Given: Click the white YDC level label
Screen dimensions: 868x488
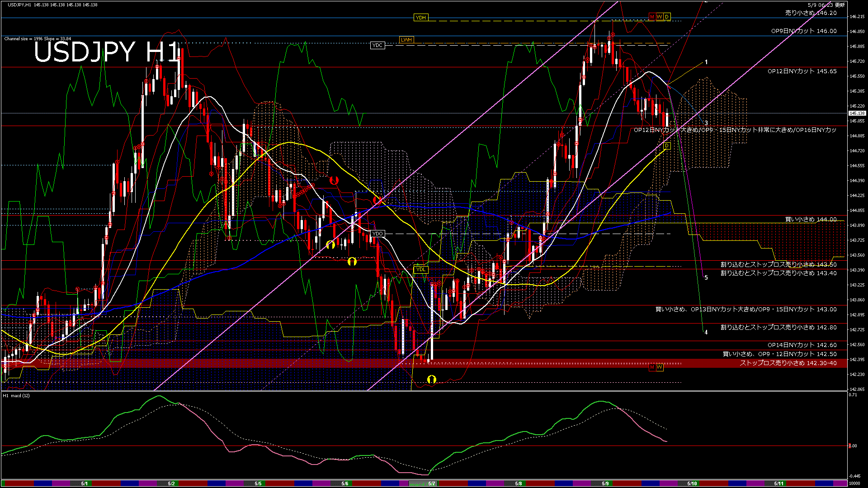Looking at the screenshot, I should (377, 45).
